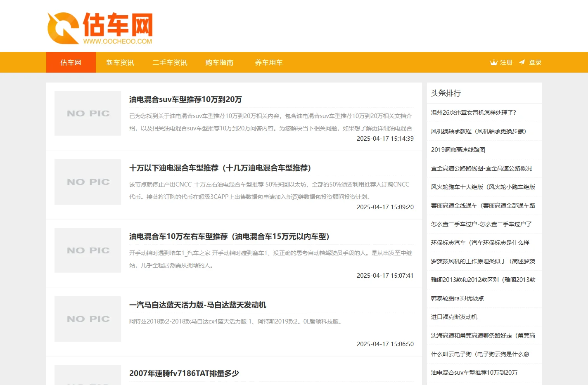Select the 养车用车 navigation item

[269, 62]
